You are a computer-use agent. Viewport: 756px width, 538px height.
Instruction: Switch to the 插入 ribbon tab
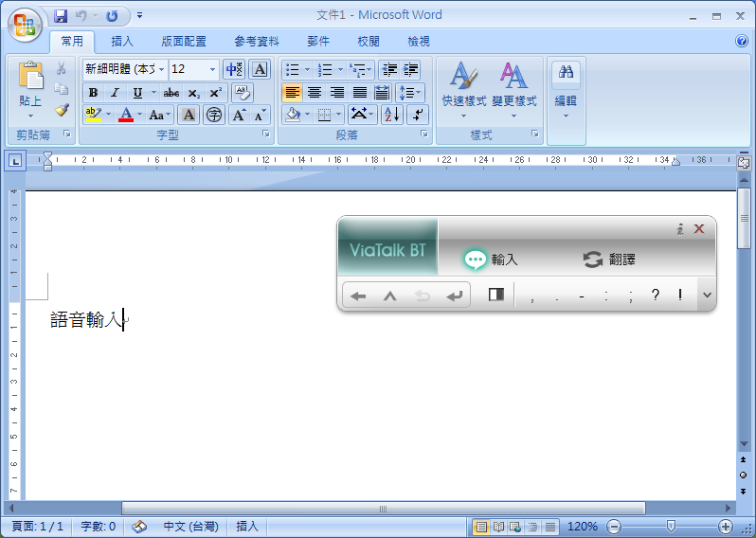[122, 41]
